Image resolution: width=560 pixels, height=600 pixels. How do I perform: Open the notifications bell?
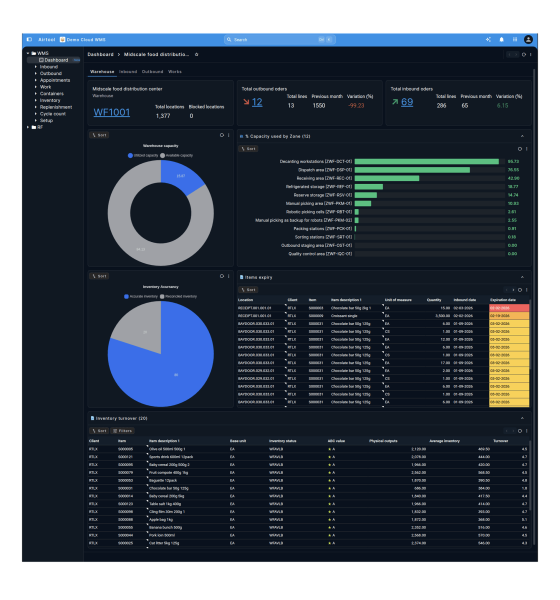501,39
